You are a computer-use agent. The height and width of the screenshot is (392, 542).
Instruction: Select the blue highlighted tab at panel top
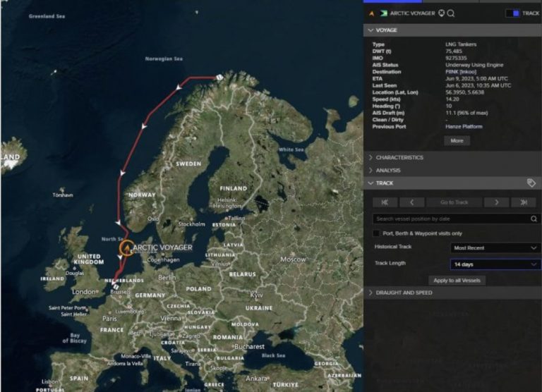pyautogui.click(x=392, y=1)
